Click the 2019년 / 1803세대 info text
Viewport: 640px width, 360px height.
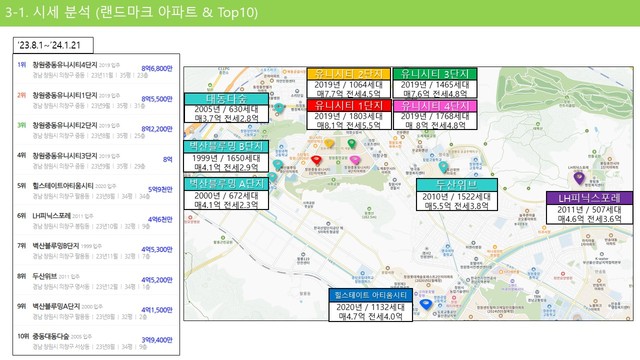[349, 116]
